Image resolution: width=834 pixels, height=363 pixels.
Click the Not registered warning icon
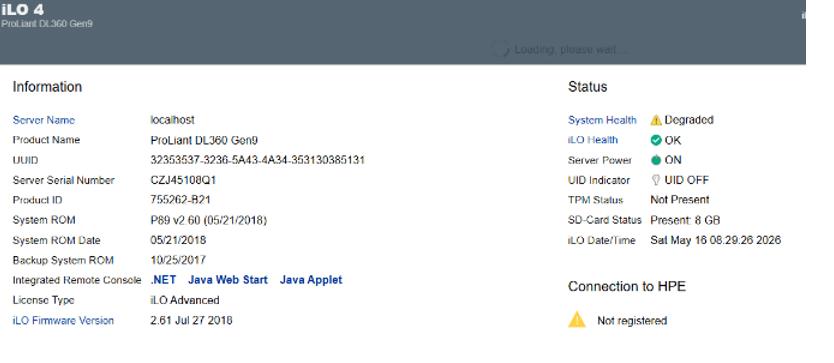point(577,319)
